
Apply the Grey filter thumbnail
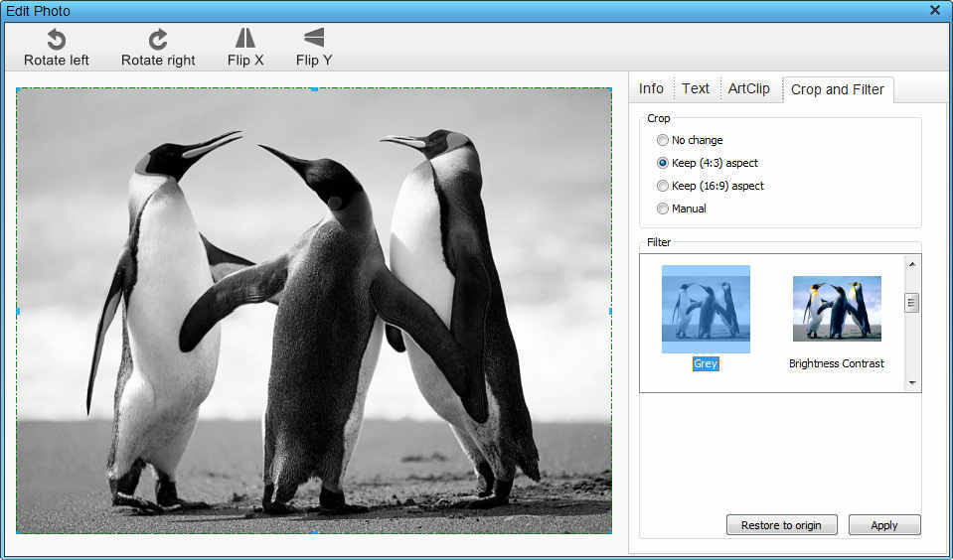[706, 309]
